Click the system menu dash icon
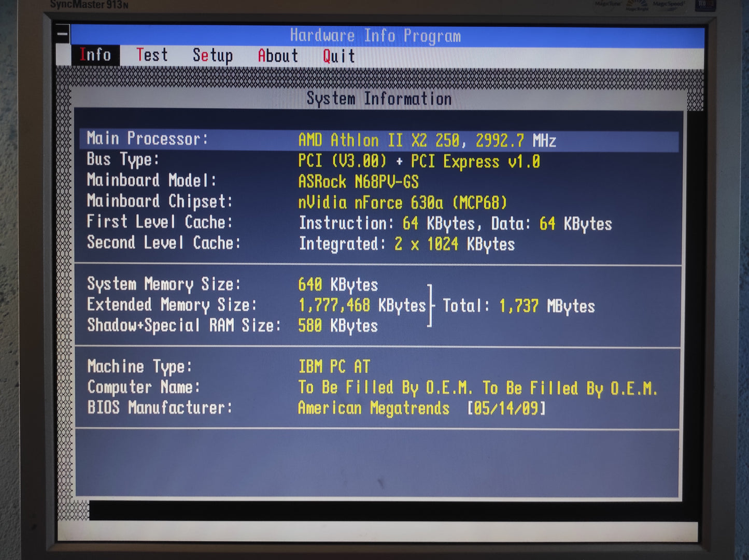749x560 pixels. (x=62, y=35)
